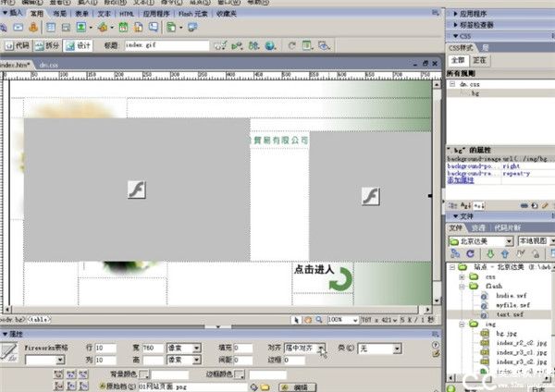The height and width of the screenshot is (392, 555).
Task: Click the preview in browser globe icon
Action: click(x=271, y=44)
